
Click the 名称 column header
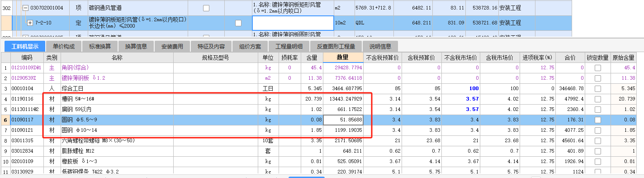click(x=118, y=58)
